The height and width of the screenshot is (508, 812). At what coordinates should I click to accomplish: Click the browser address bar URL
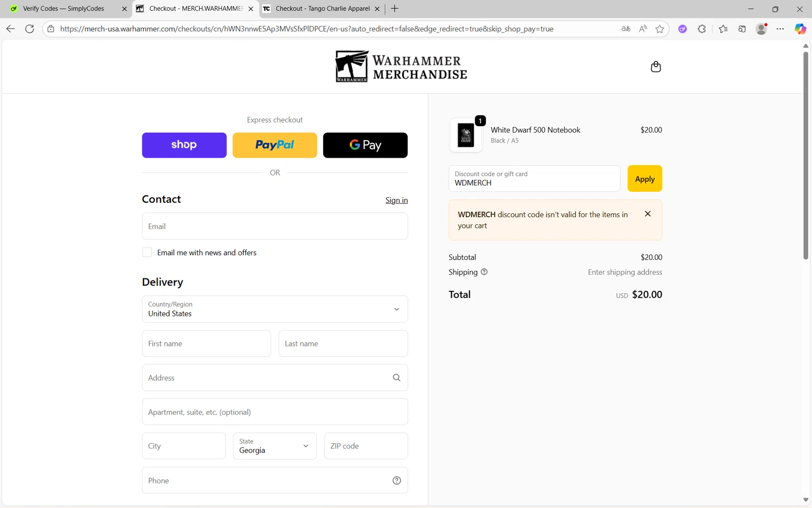[306, 29]
